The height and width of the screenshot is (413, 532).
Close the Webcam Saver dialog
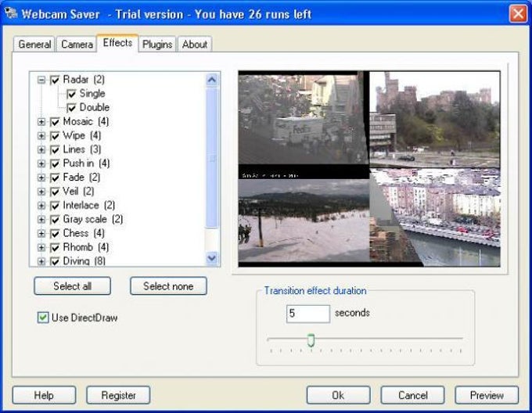click(x=518, y=14)
